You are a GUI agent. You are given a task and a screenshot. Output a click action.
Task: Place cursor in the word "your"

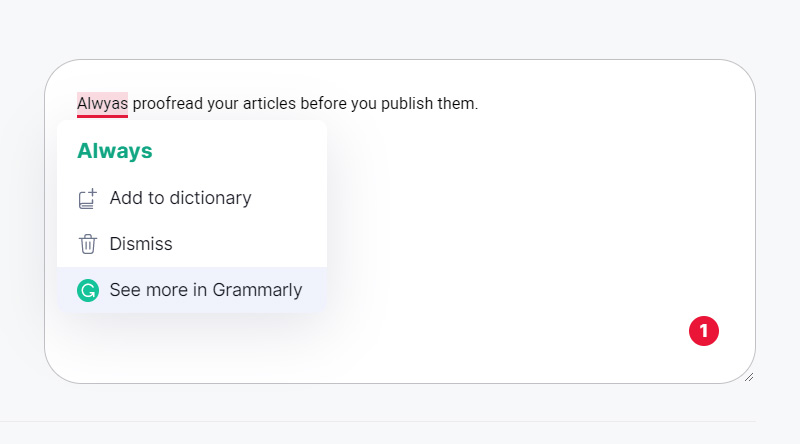point(223,104)
